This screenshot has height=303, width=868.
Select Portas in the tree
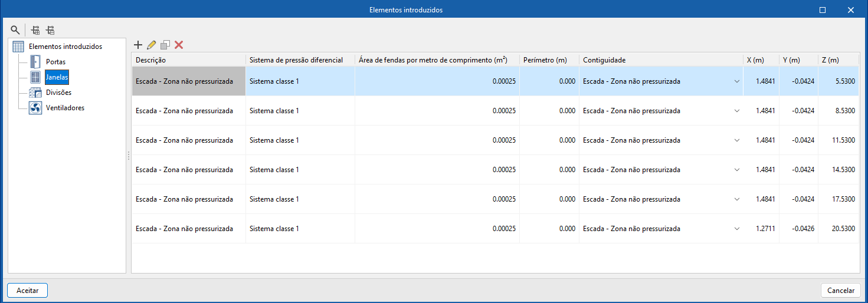coord(55,62)
